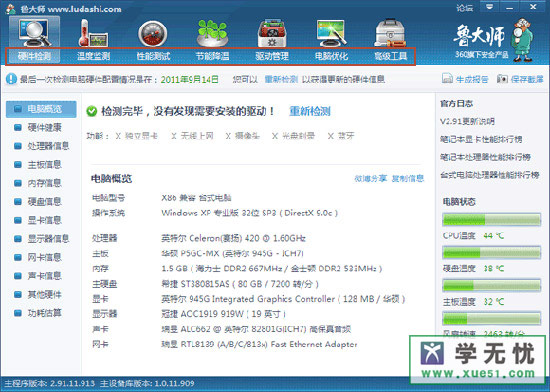This screenshot has height=392, width=550.
Task: Click the large 重新检测 link
Action: (x=310, y=111)
